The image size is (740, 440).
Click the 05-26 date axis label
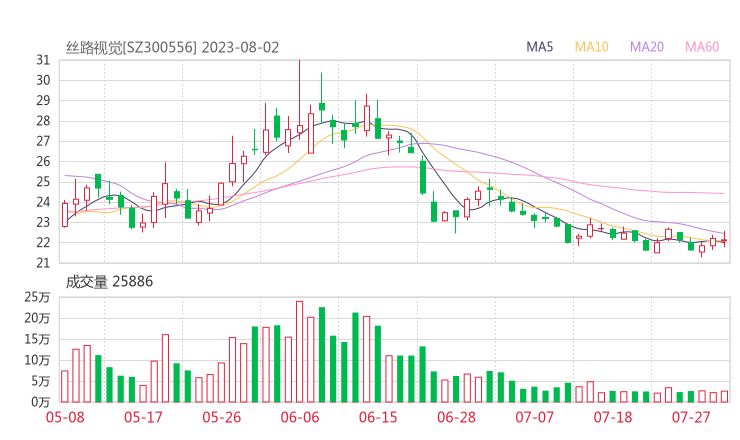point(221,417)
